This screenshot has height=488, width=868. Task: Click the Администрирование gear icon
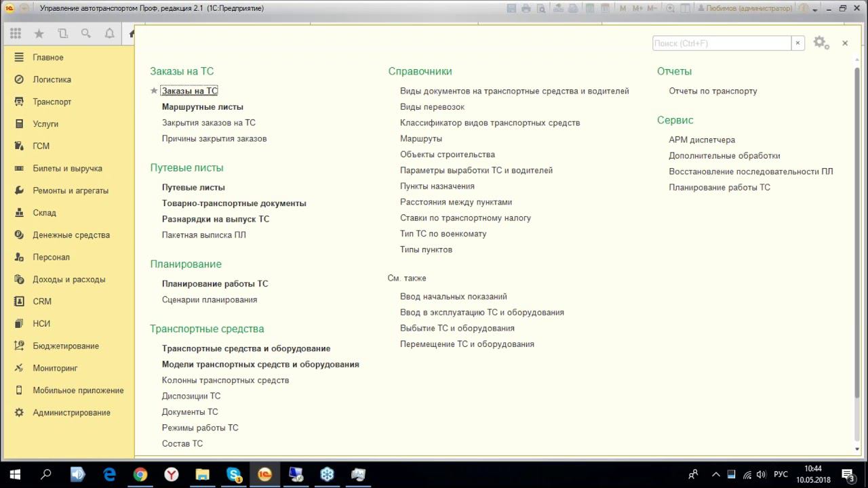point(19,413)
